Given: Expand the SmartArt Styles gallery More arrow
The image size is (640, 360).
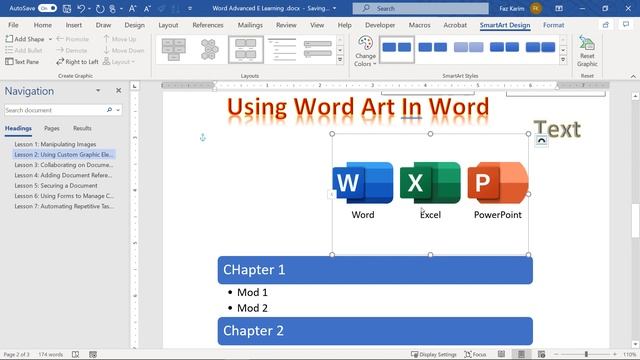Looking at the screenshot, I should pyautogui.click(x=563, y=60).
